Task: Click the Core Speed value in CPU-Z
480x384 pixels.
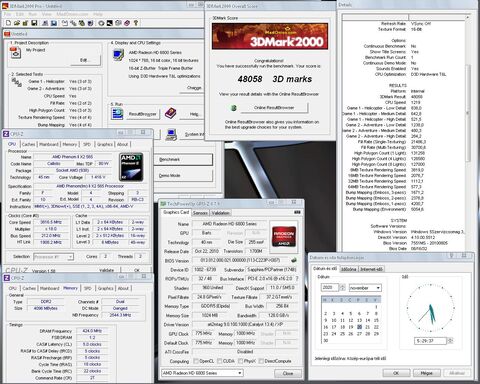Action: [51, 222]
